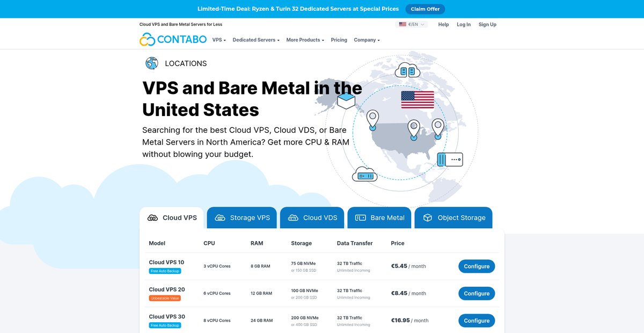
Task: Switch to the Cloud VDS tab
Action: [x=312, y=218]
